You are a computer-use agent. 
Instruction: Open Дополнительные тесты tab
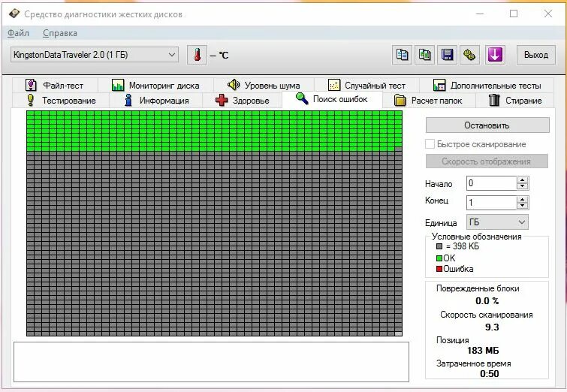(x=487, y=86)
